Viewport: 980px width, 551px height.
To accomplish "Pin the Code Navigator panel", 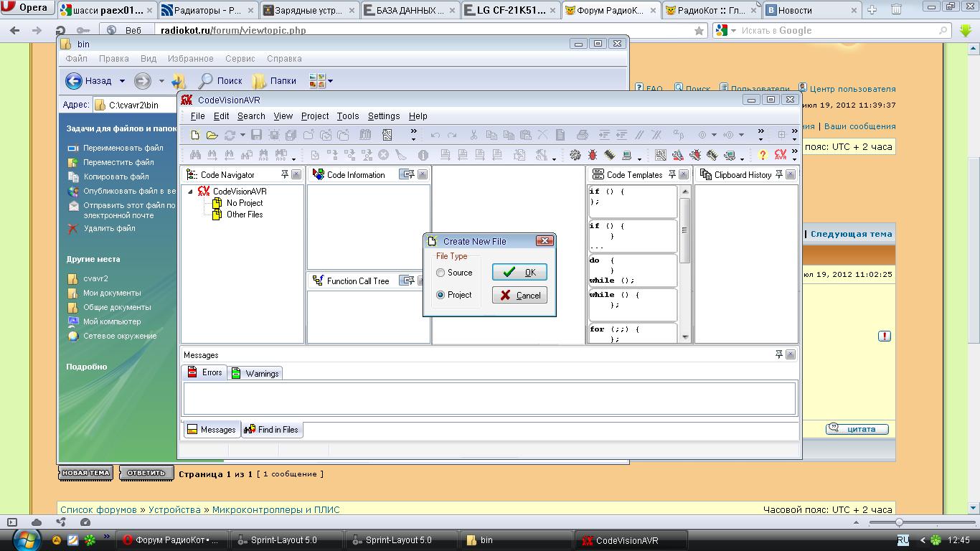I will (285, 174).
